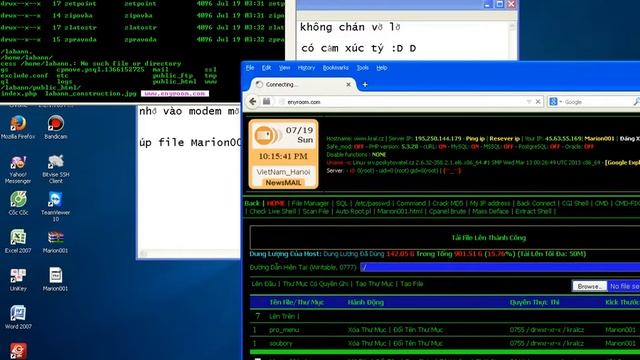The image size is (640, 360).
Task: Click the Browse... upload button
Action: 589,287
